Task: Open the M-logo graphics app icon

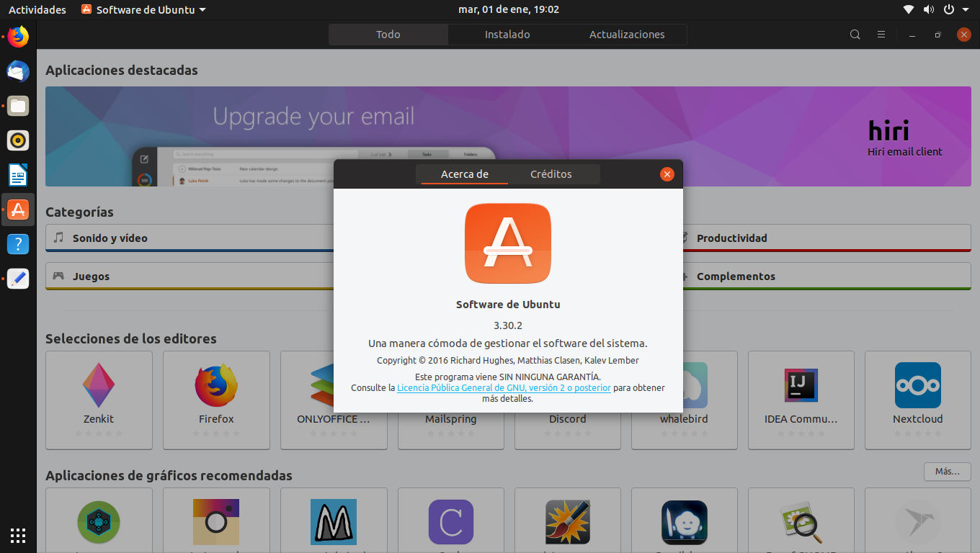Action: click(x=334, y=523)
